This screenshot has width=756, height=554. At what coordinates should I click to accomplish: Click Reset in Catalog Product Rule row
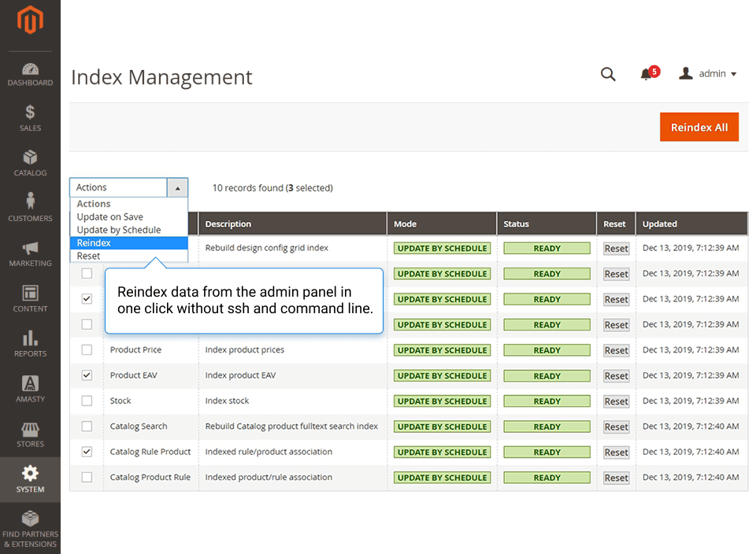click(616, 478)
